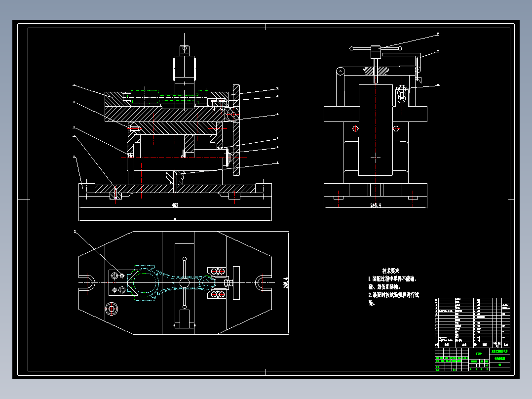Select the note line starting 1. 装配过程中
The image size is (532, 399).
(x=393, y=279)
